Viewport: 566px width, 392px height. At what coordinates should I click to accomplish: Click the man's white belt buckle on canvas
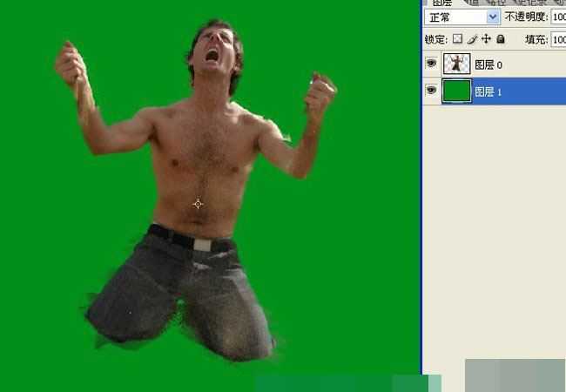202,245
